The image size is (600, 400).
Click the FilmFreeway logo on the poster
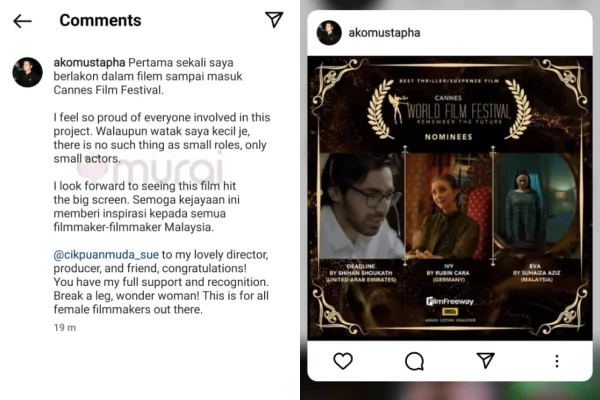(x=450, y=302)
